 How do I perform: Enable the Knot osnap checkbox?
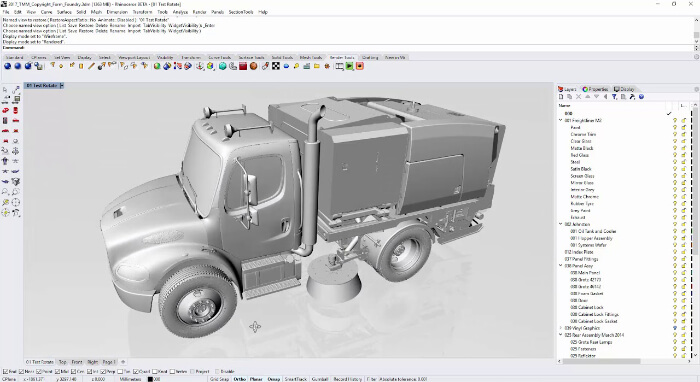point(155,371)
